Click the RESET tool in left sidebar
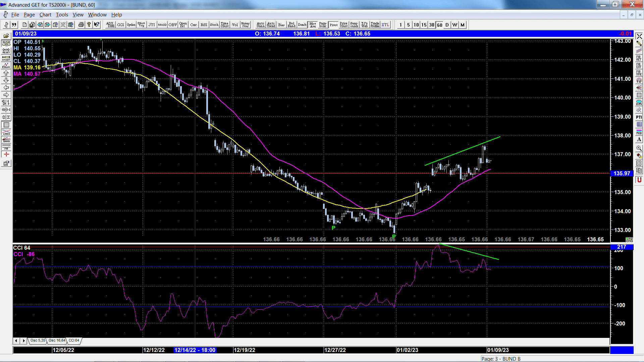Viewport: 644px width, 362px height. point(6,51)
